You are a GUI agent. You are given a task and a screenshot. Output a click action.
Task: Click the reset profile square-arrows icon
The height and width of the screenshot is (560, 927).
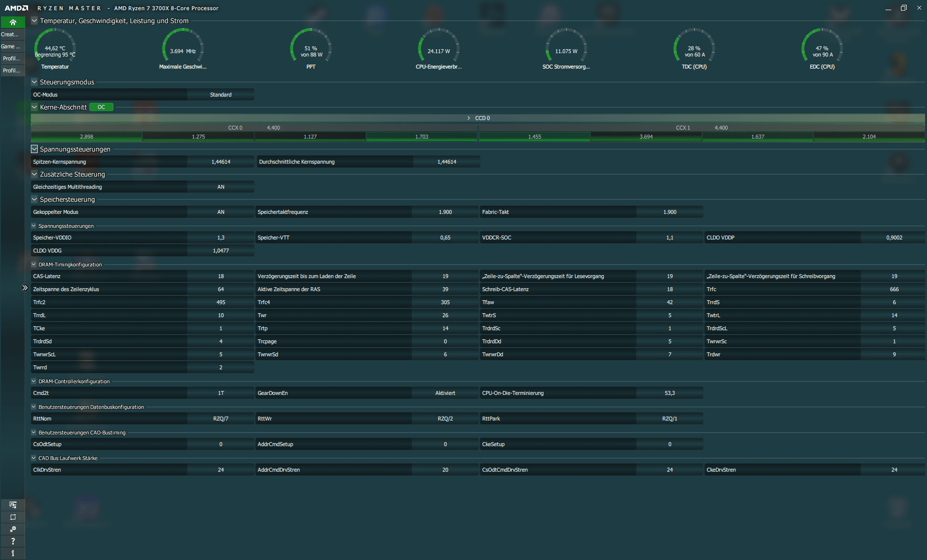13,517
